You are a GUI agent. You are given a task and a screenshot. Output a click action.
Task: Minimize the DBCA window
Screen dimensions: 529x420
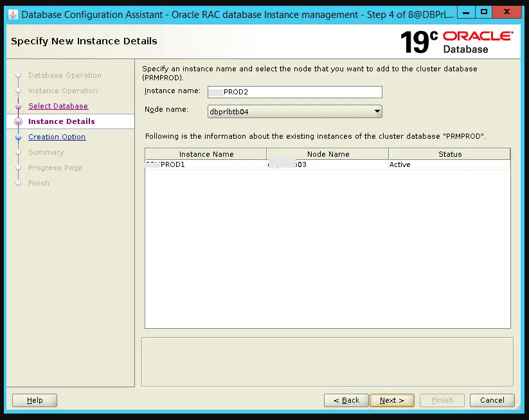(x=466, y=12)
